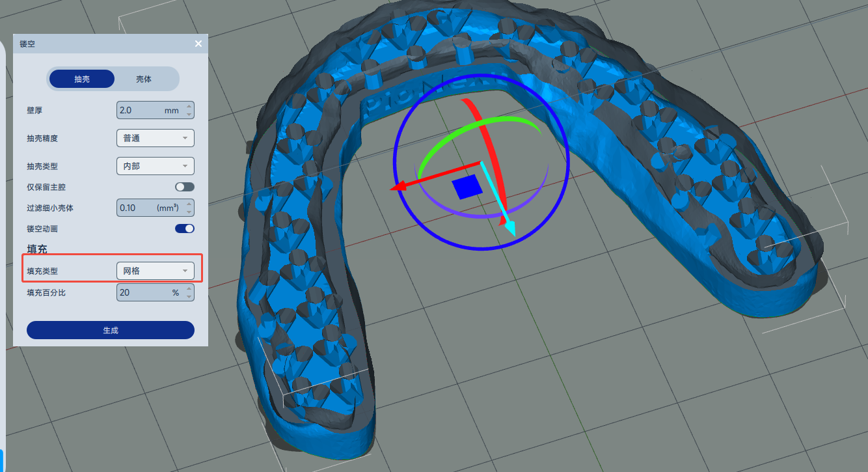
Task: Close the 镂空 hollow dialog
Action: tap(198, 44)
